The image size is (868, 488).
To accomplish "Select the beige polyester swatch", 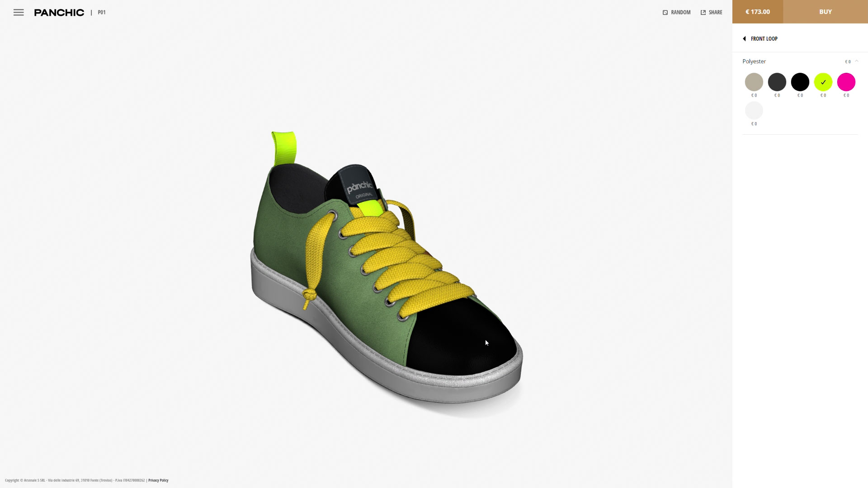I will (754, 82).
